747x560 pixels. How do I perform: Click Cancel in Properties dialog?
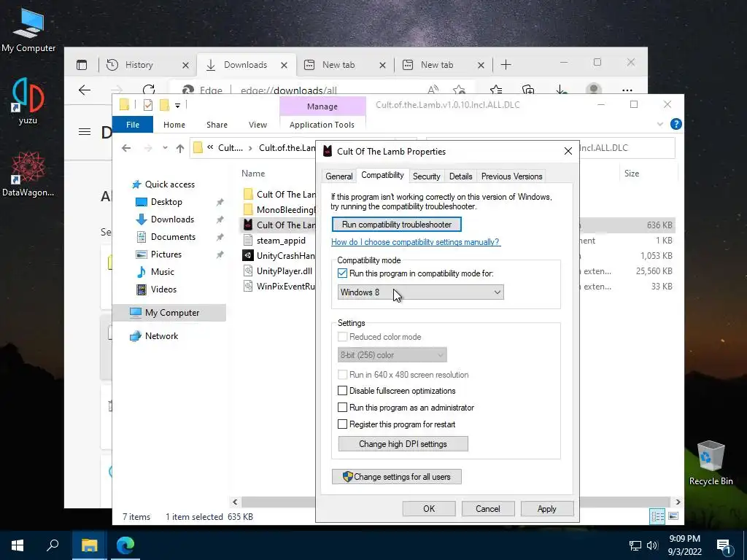point(488,508)
